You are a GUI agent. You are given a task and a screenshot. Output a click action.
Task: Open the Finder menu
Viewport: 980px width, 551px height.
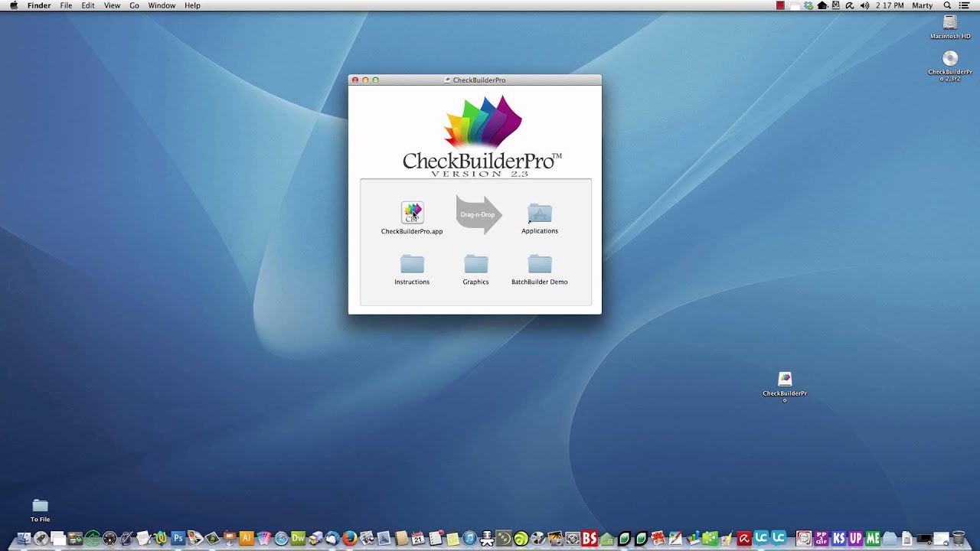(39, 5)
